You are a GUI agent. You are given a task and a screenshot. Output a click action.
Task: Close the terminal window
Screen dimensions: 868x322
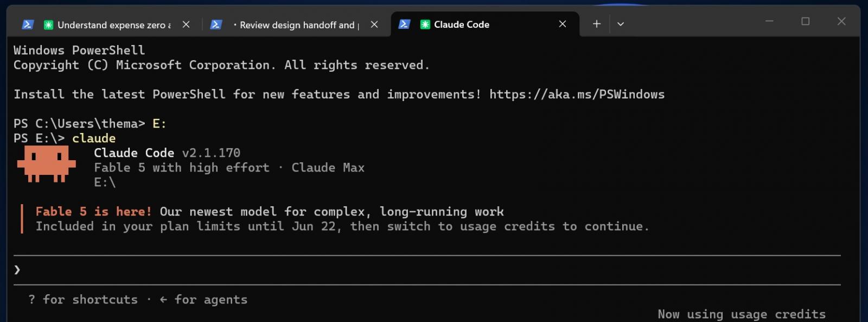pos(841,21)
